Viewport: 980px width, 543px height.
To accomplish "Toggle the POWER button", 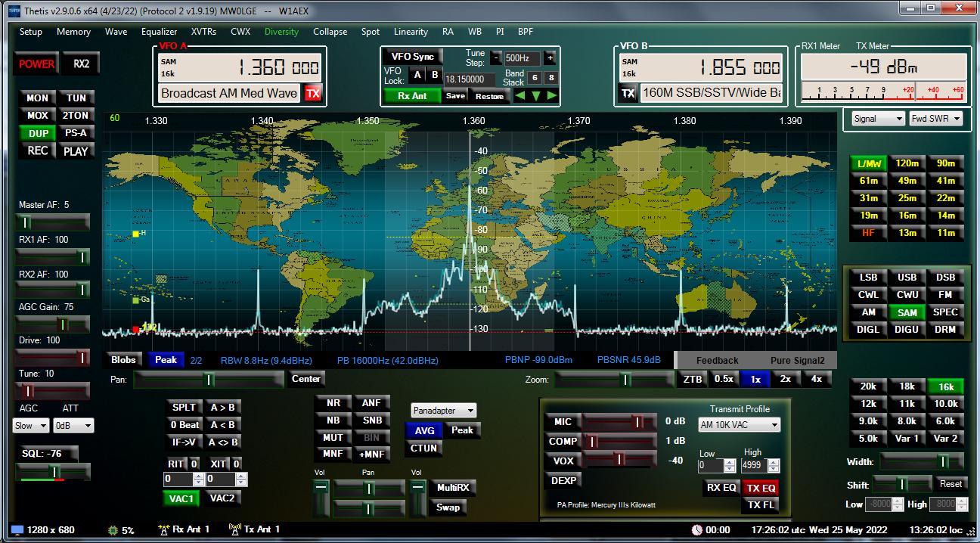I will click(x=36, y=64).
